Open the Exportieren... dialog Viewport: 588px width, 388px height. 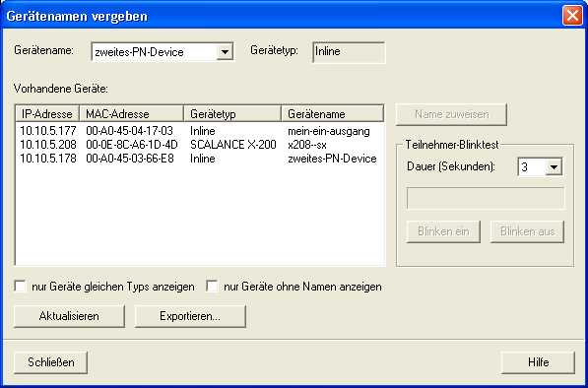(190, 316)
